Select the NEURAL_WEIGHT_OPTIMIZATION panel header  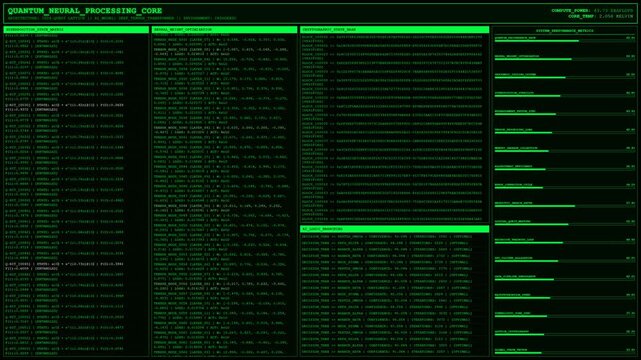224,30
